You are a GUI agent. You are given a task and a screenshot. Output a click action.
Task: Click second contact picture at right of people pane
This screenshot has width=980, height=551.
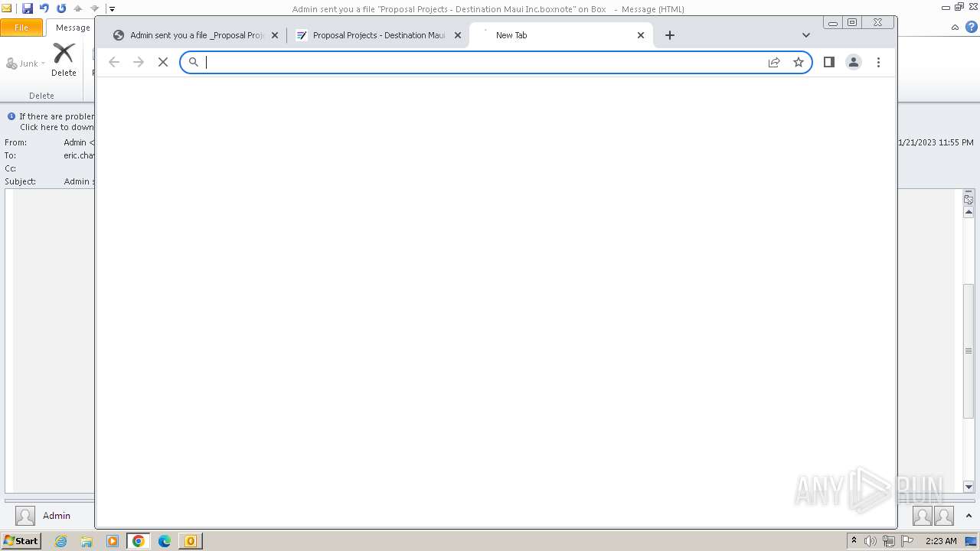click(x=944, y=516)
